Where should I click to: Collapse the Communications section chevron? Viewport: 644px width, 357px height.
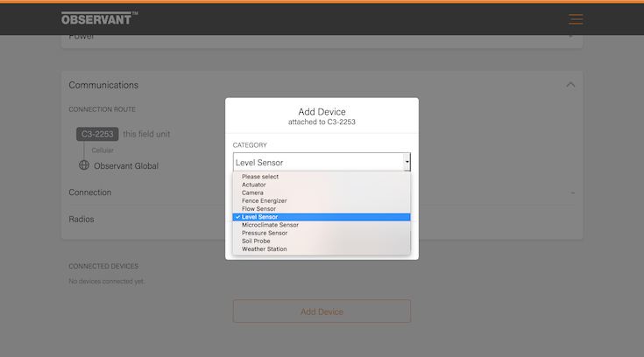[570, 85]
